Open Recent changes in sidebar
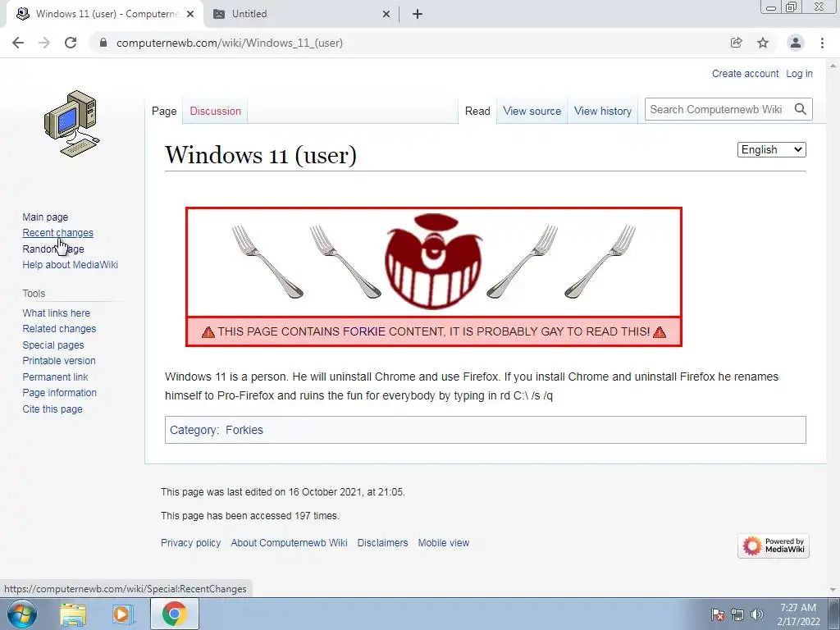The image size is (840, 630). [58, 232]
